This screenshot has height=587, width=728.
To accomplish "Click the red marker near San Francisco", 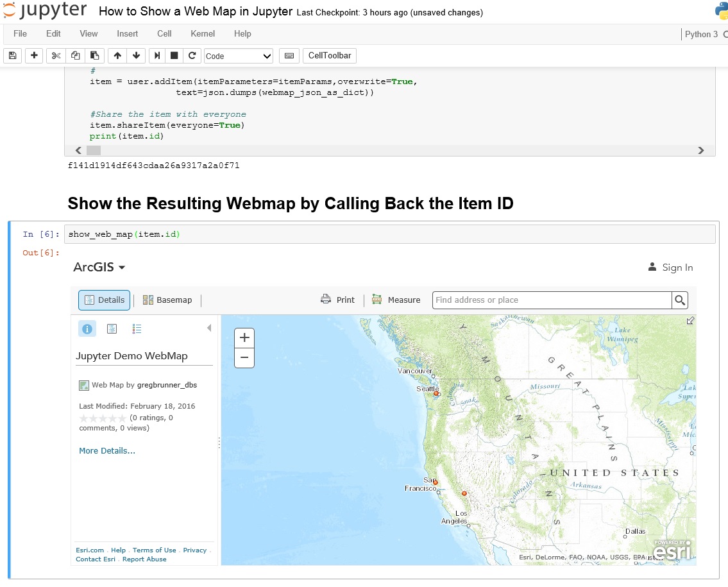I will 436,482.
